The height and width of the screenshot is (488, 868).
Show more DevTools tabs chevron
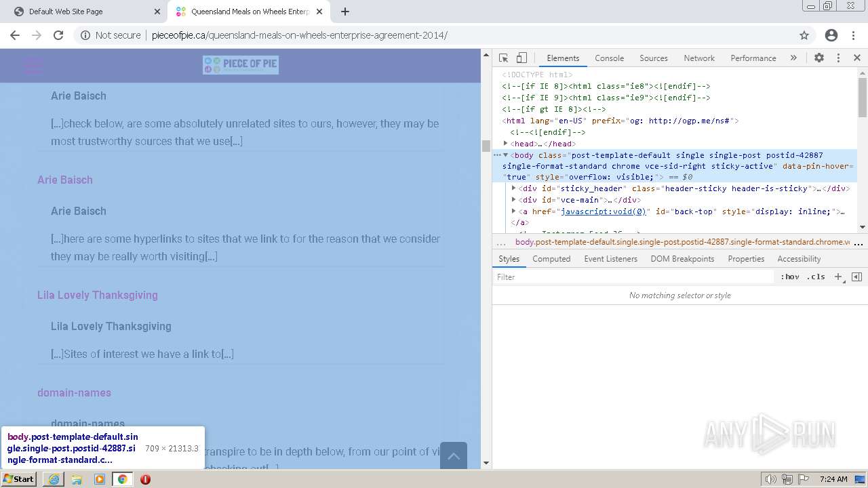coord(793,58)
